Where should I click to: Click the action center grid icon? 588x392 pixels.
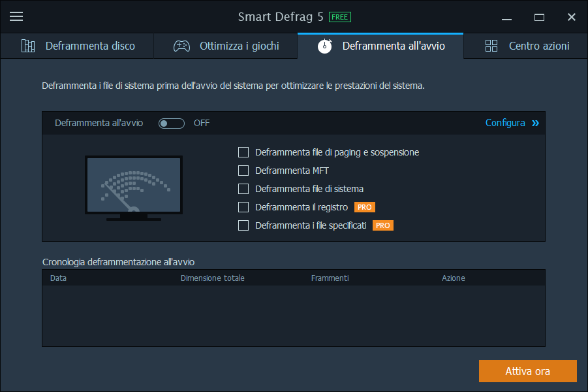click(x=491, y=46)
